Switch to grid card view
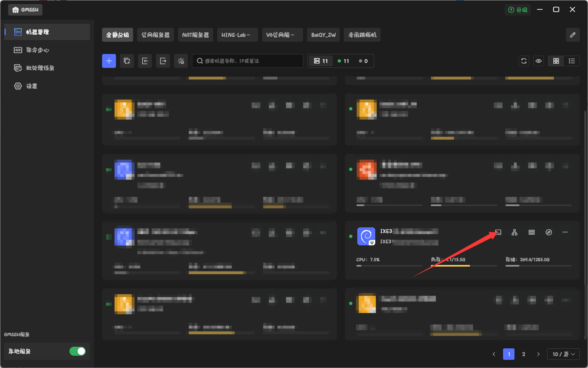Screen dimensions: 588x368 click(x=556, y=61)
